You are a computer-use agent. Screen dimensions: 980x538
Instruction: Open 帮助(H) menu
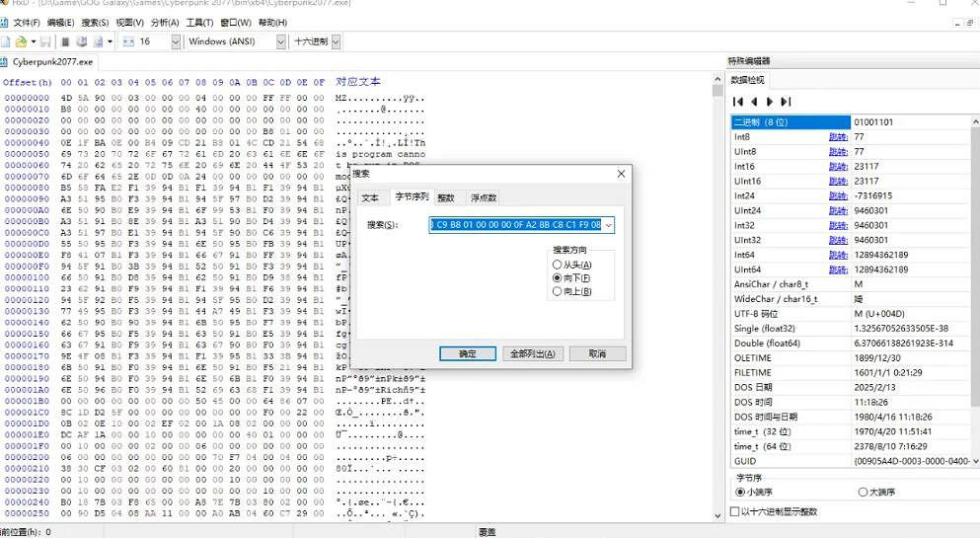[x=272, y=23]
